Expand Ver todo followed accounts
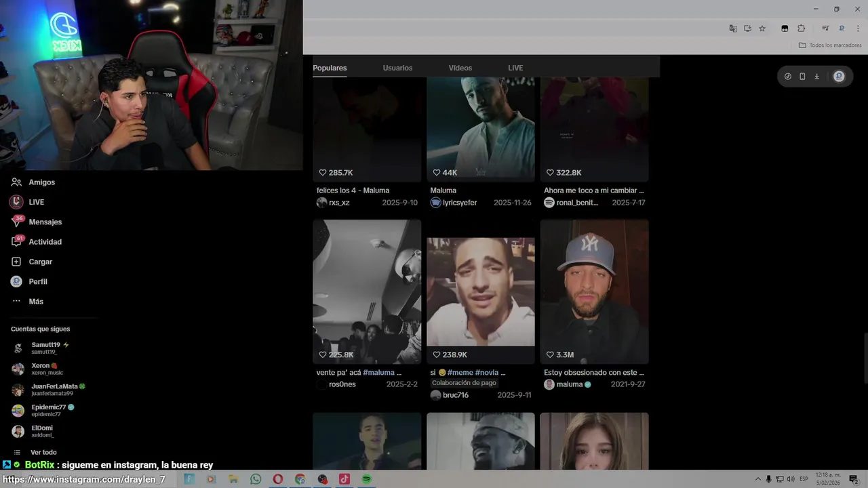The width and height of the screenshot is (868, 488). point(35,452)
